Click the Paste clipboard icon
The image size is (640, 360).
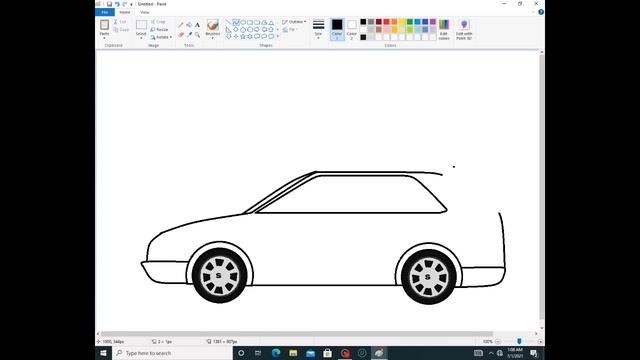tap(104, 24)
